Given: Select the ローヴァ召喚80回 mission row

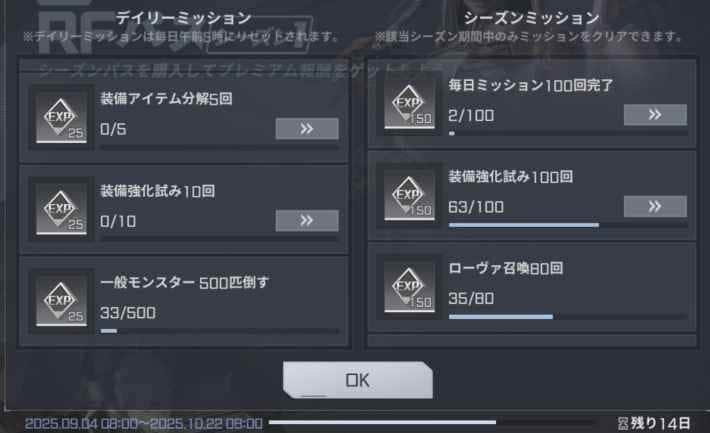Looking at the screenshot, I should point(532,288).
